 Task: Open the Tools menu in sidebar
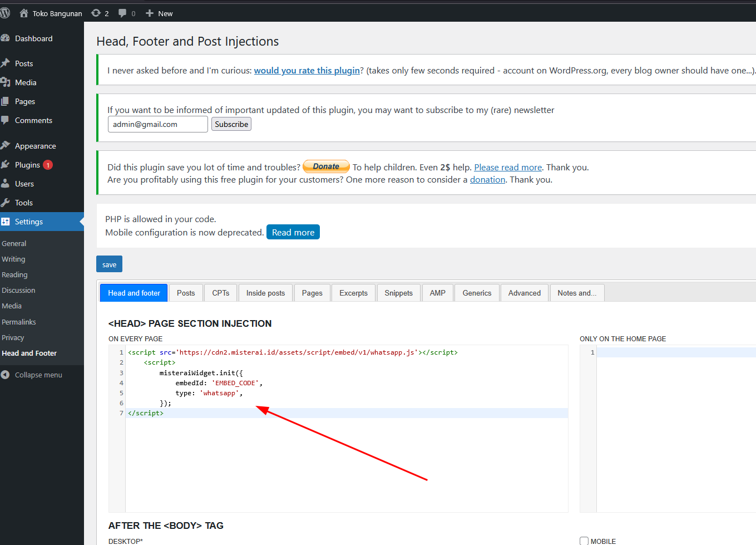click(x=24, y=203)
